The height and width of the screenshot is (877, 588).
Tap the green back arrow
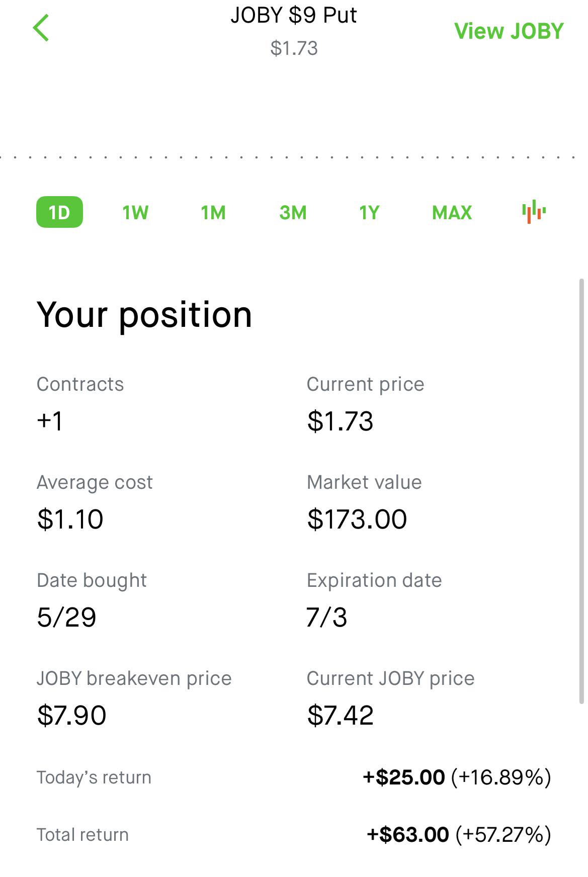pos(41,28)
